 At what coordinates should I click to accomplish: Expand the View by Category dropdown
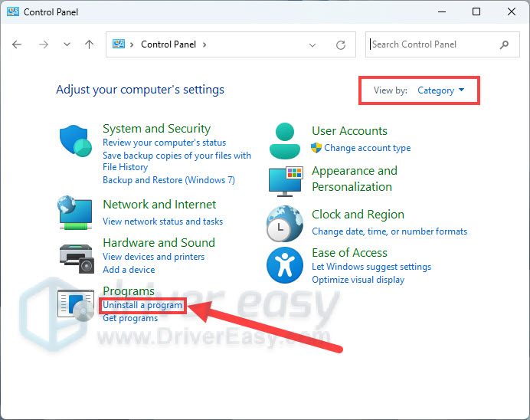point(441,90)
